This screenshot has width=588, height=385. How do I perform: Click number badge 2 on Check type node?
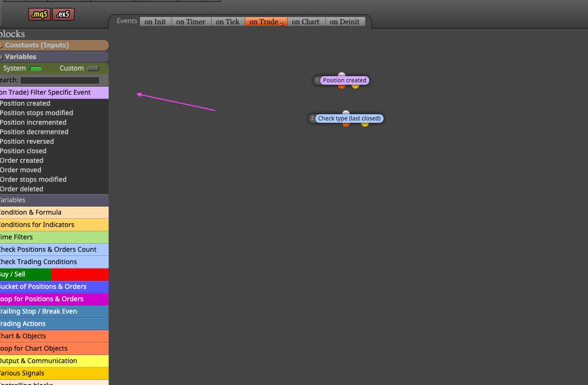pos(313,118)
